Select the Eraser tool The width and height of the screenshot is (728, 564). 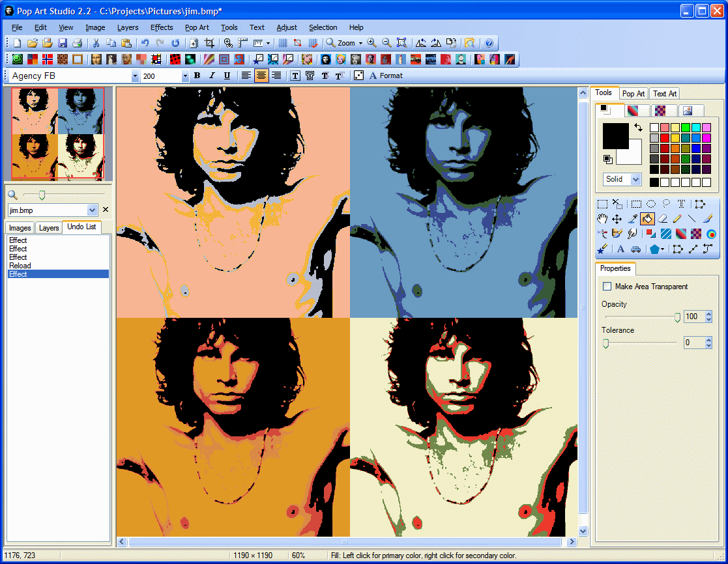pyautogui.click(x=662, y=219)
